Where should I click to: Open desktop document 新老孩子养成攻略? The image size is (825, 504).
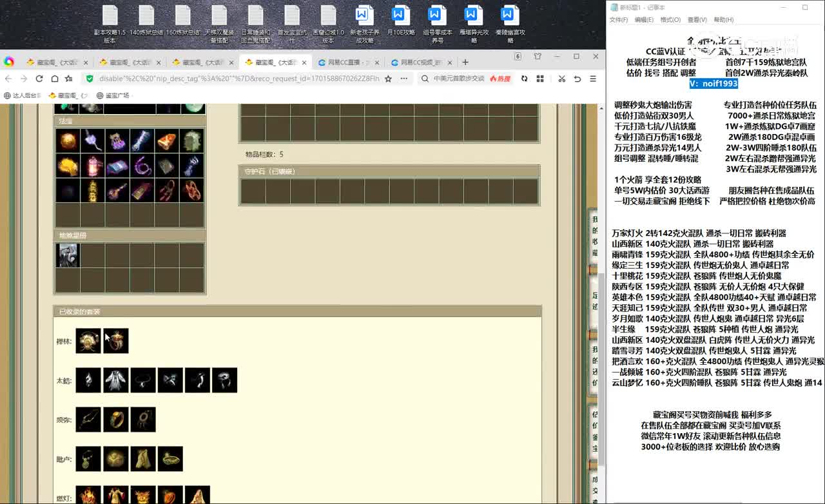coord(364,24)
